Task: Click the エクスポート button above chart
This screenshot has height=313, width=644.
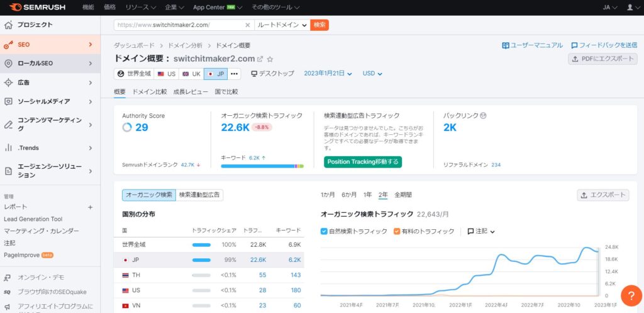Action: point(603,195)
